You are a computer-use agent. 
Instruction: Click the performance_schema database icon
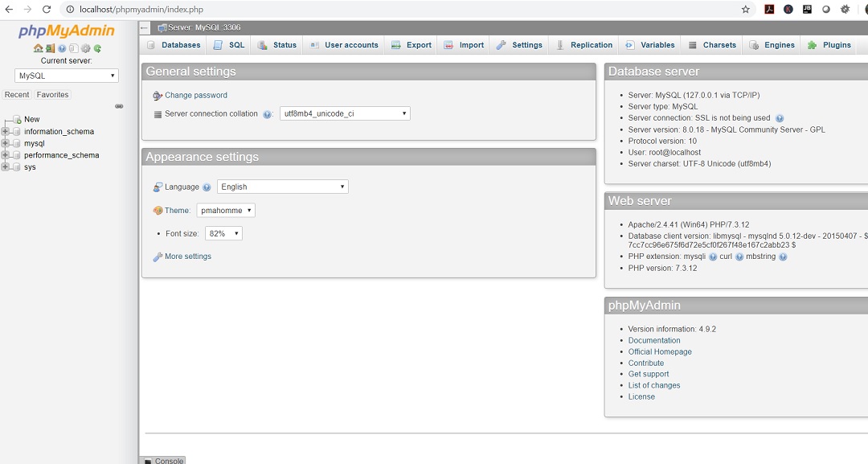17,155
